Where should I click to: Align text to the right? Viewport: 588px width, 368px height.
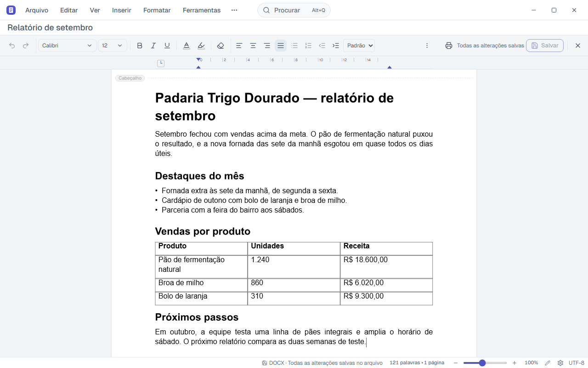(267, 46)
